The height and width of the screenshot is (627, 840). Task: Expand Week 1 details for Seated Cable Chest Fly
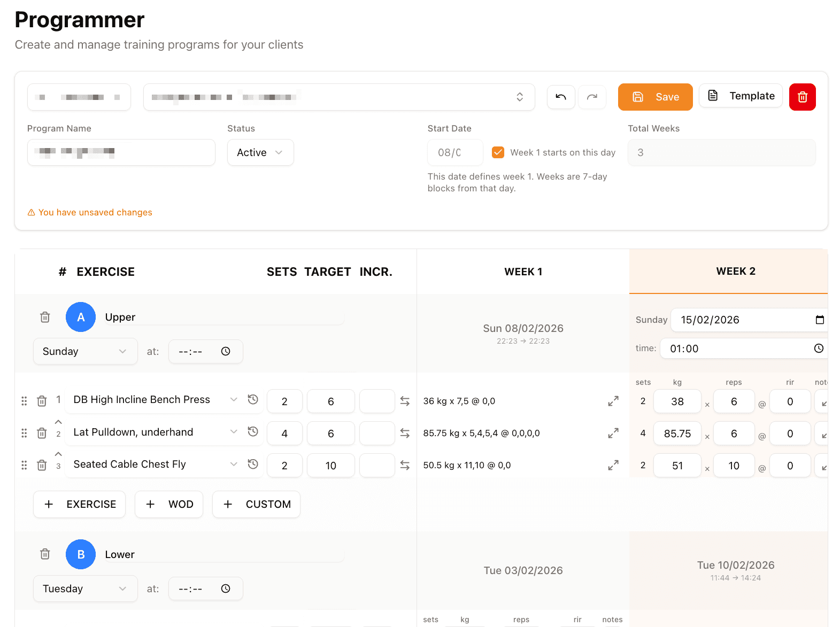613,465
